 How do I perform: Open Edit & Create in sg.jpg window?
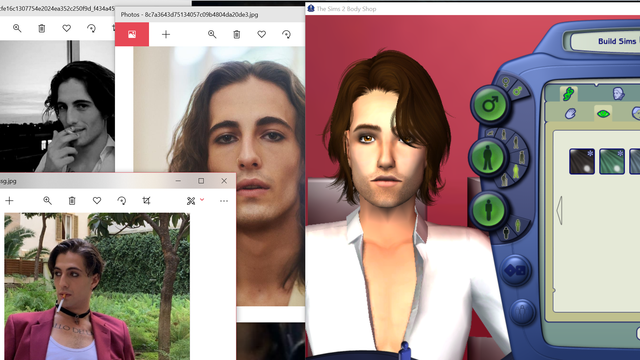pyautogui.click(x=191, y=201)
